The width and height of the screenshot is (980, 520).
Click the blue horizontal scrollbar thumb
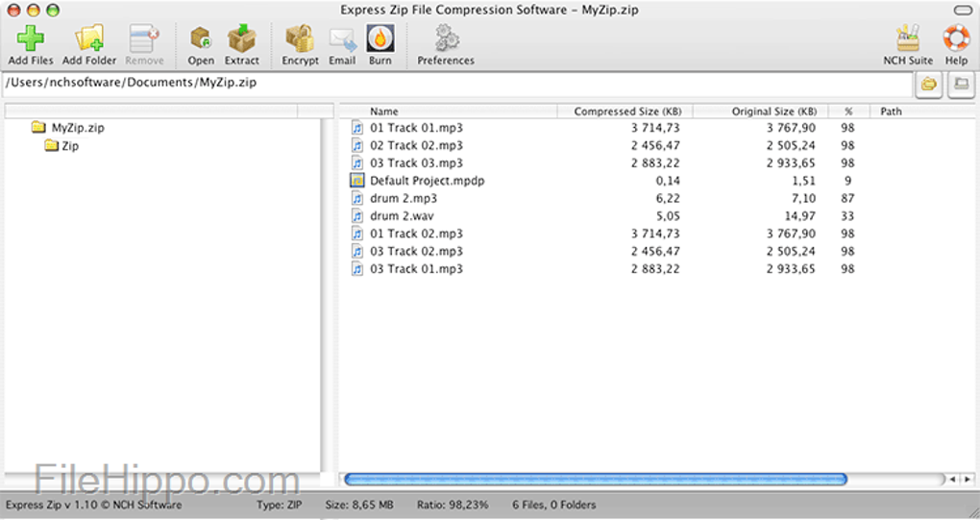(596, 480)
